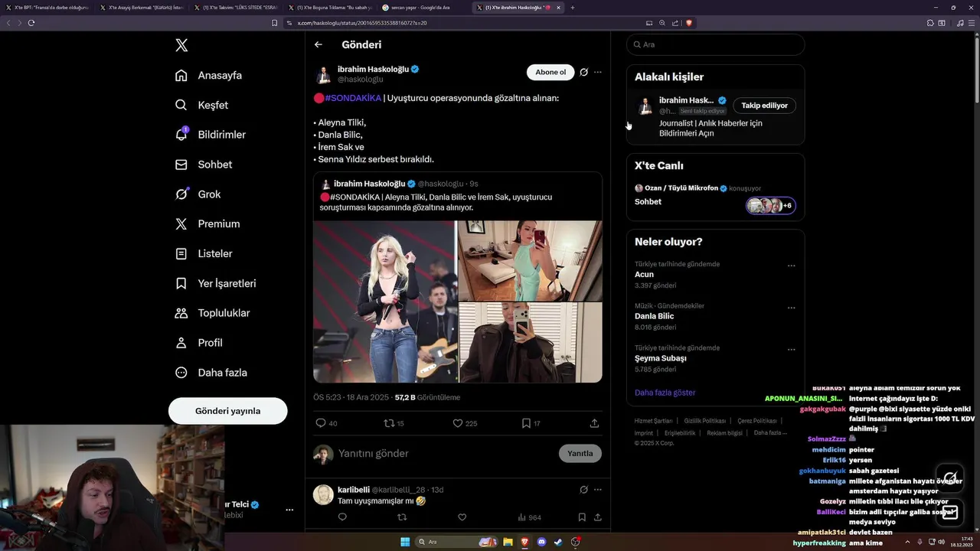Viewport: 980px width, 551px height.
Task: Click Daha fazla göster link
Action: 665,393
